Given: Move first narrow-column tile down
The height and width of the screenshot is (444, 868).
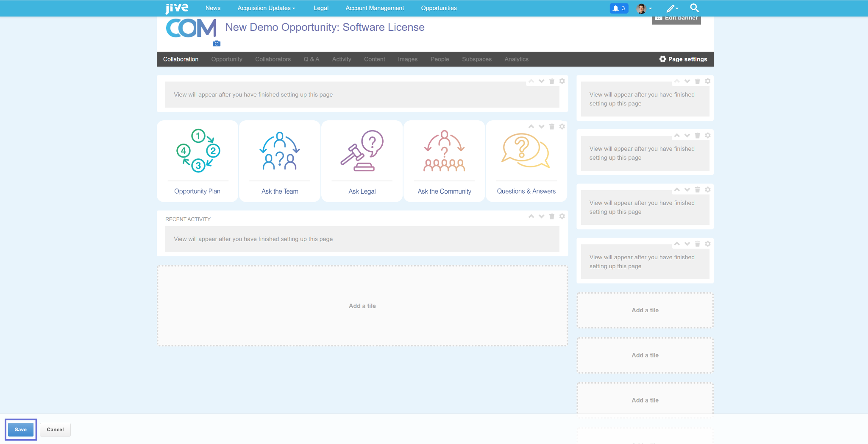Looking at the screenshot, I should click(687, 81).
